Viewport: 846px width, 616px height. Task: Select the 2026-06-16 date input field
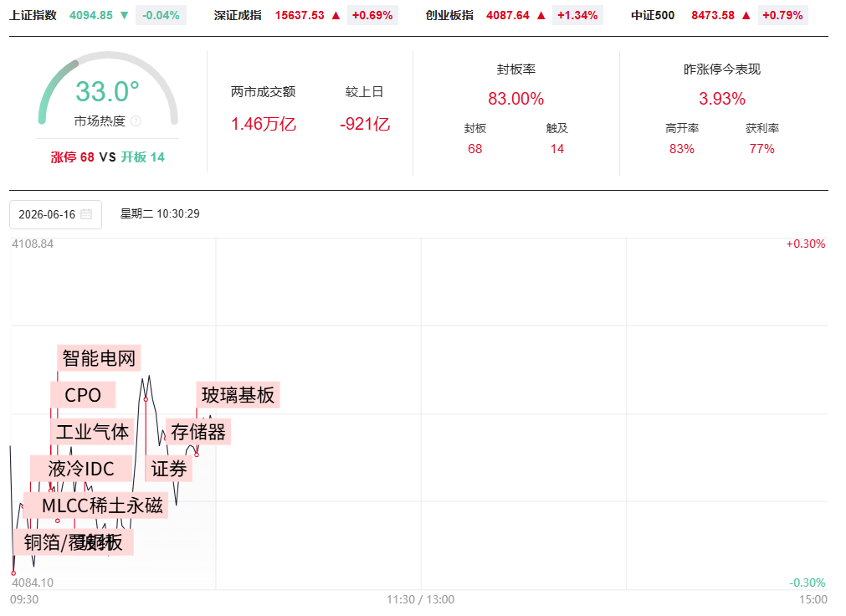tap(55, 214)
